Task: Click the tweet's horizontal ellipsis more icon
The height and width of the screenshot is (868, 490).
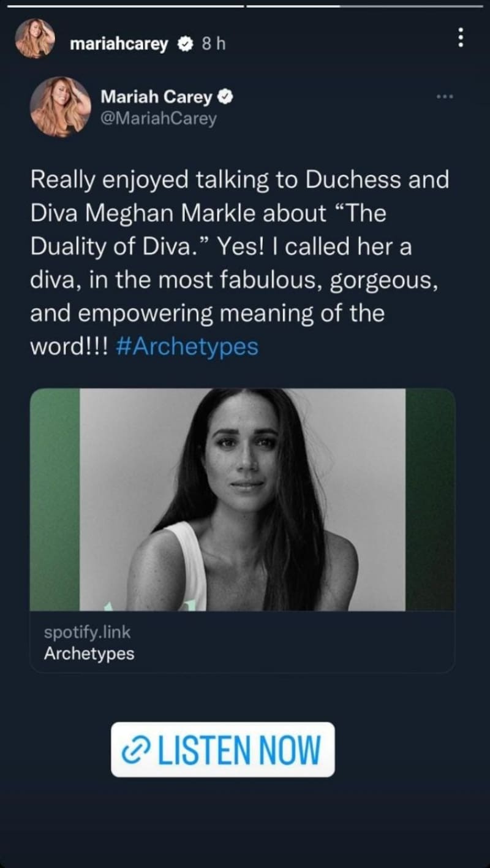Action: tap(444, 96)
